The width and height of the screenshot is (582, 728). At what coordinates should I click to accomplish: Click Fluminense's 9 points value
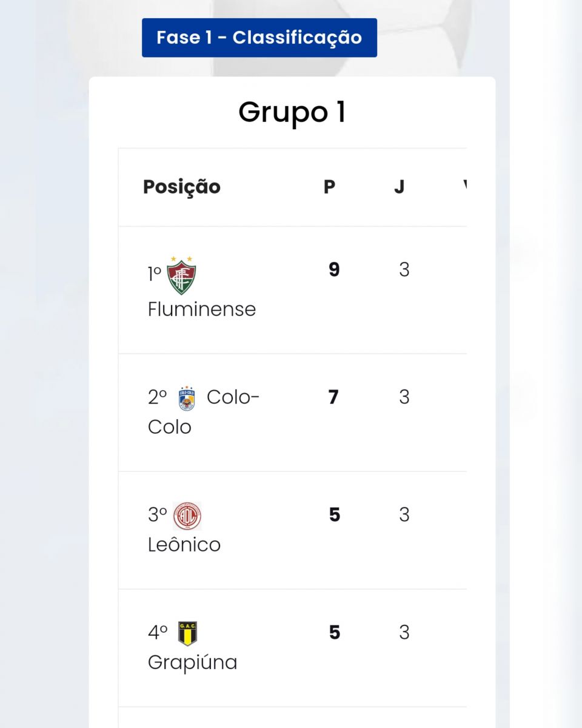[x=334, y=270]
